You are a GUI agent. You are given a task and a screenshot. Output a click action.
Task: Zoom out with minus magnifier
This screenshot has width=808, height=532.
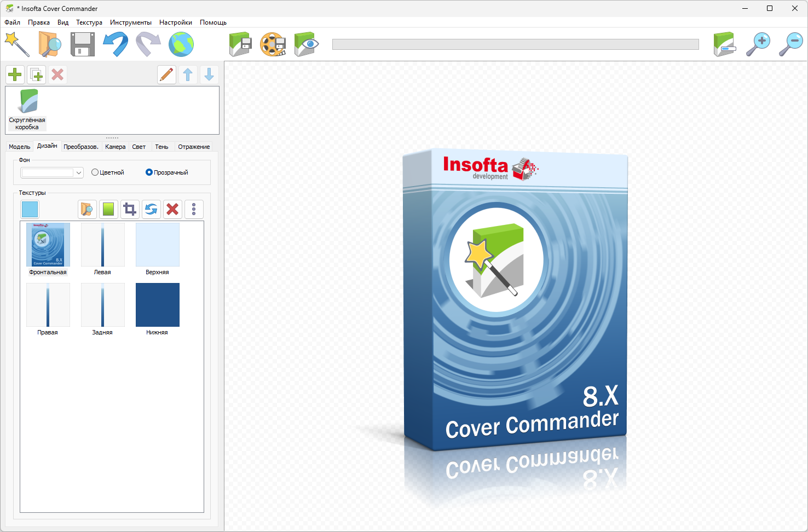[x=791, y=44]
